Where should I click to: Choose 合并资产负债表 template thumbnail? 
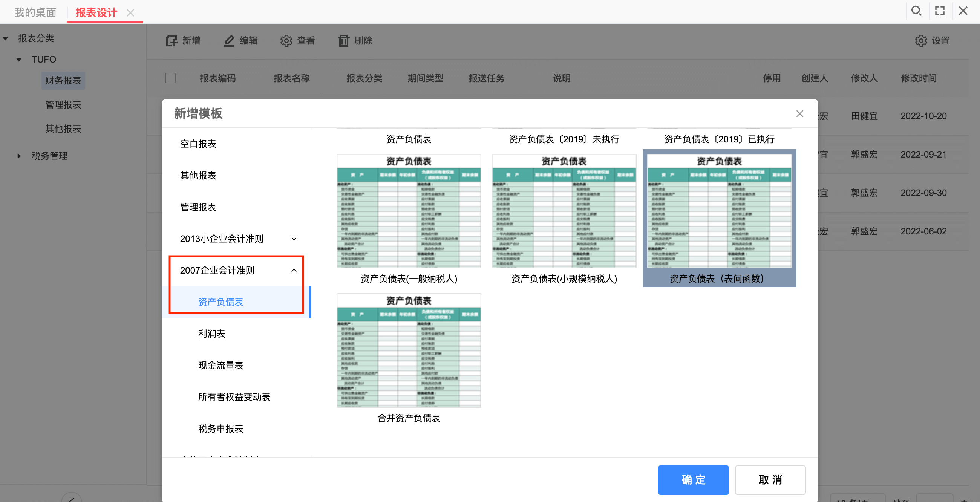[409, 359]
